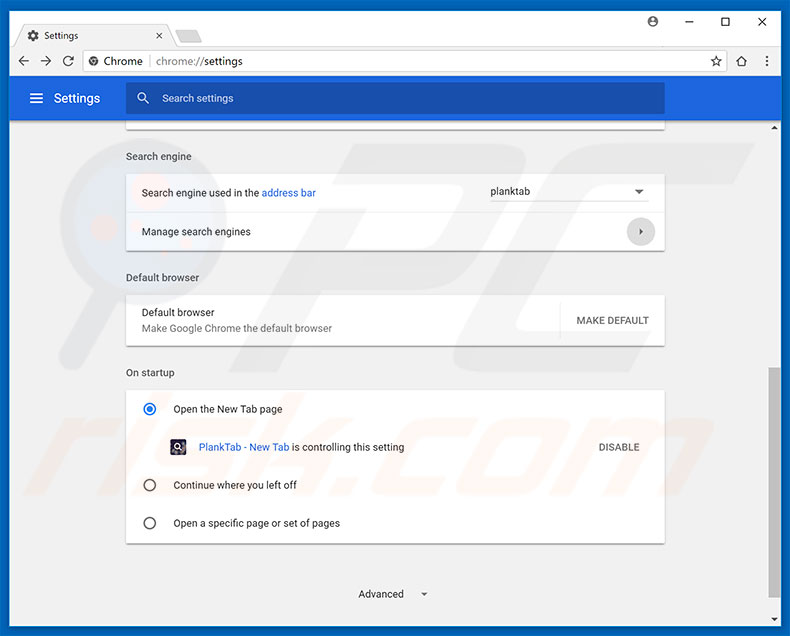Close the Chrome window
Image resolution: width=790 pixels, height=636 pixels.
762,22
